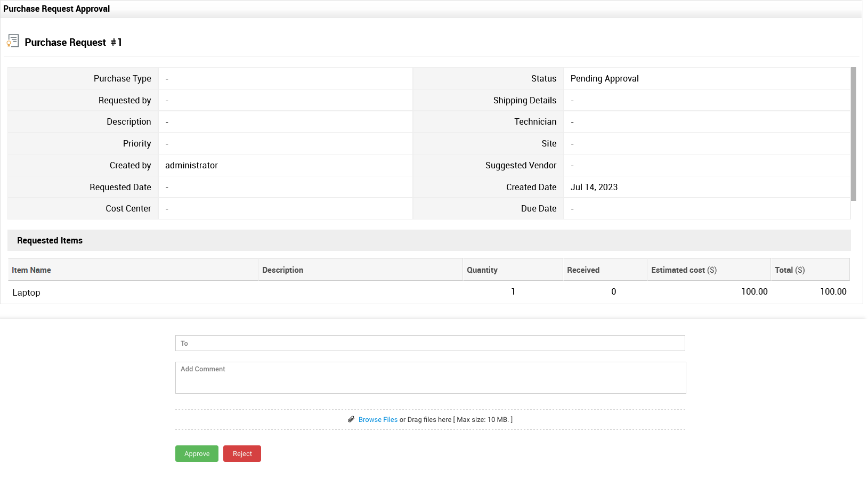
Task: Focus the To recipient field
Action: coord(430,343)
